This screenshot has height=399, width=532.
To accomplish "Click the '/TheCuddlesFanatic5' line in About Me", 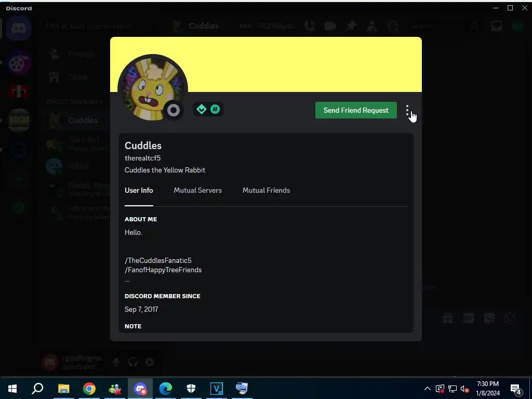I will 158,261.
